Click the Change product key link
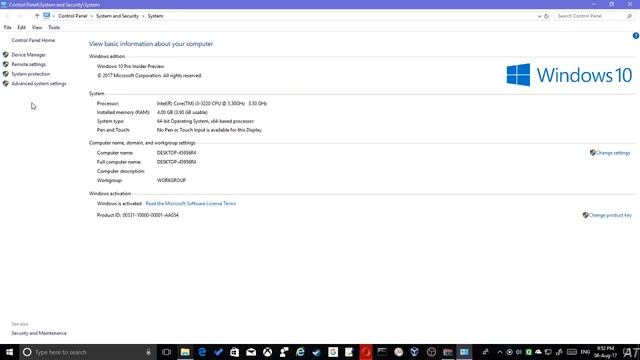 click(x=610, y=215)
